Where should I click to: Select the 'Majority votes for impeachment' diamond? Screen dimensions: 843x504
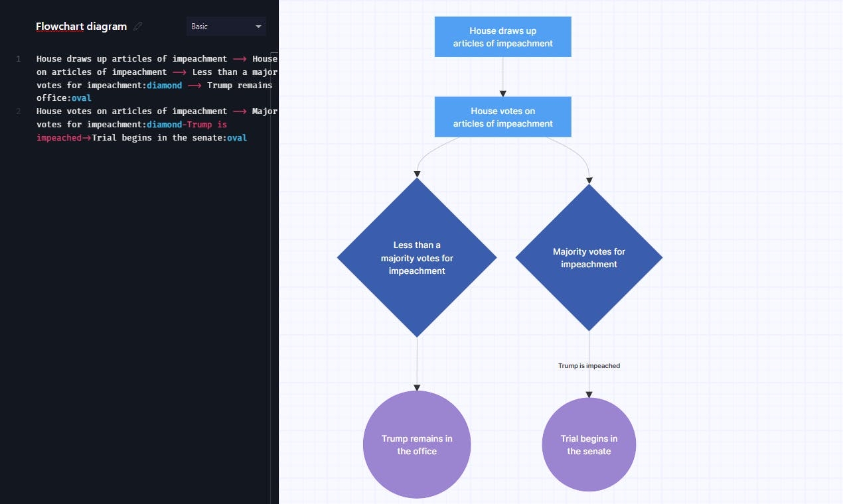click(x=589, y=257)
